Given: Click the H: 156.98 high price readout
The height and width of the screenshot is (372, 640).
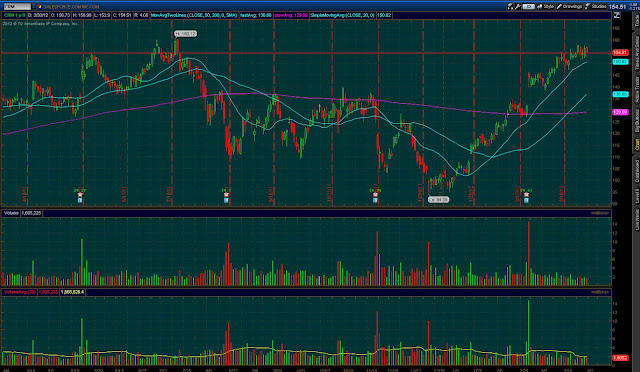Looking at the screenshot, I should point(83,15).
